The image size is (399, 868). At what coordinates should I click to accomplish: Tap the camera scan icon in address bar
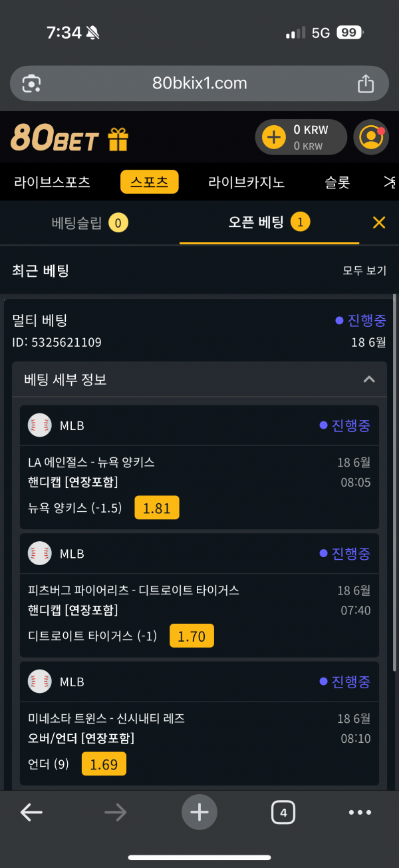pos(32,84)
